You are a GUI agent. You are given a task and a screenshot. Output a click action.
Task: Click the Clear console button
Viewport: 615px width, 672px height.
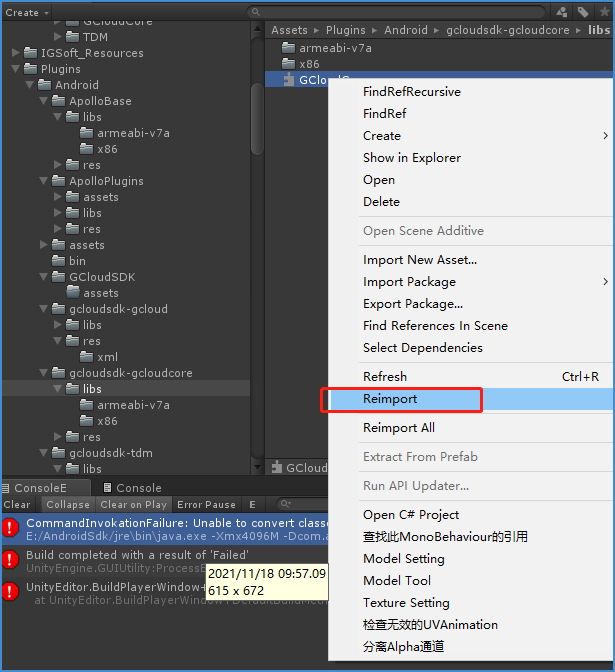18,504
